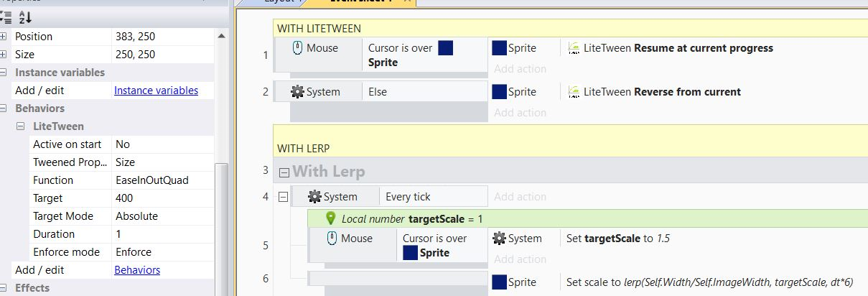Screen dimensions: 868x296
Task: Select the WITH LERP comment
Action: tap(570, 141)
